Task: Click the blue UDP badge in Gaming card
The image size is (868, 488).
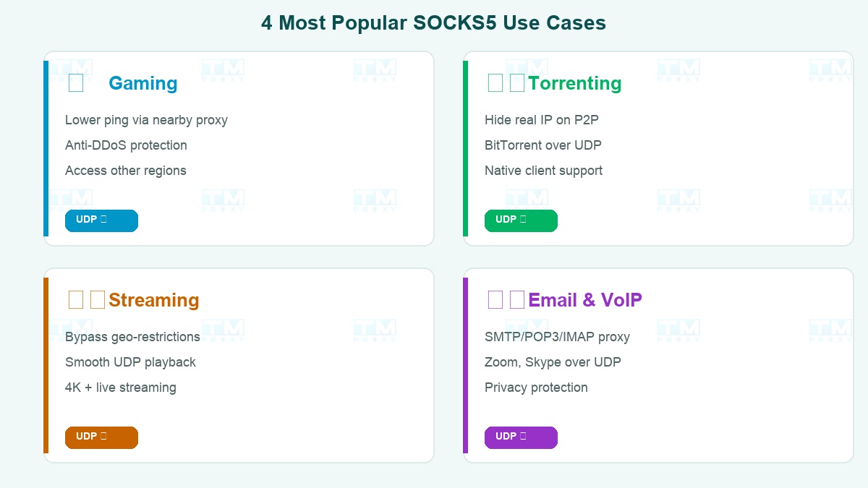Action: (101, 221)
